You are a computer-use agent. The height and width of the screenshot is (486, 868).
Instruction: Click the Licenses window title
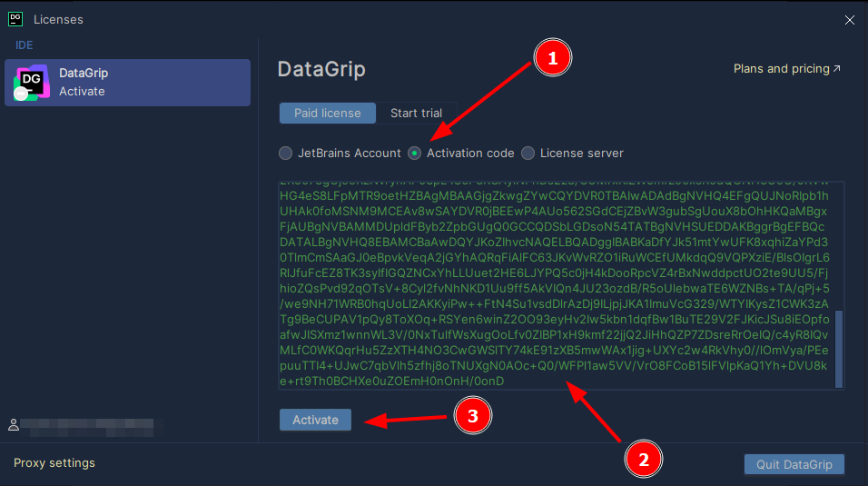click(x=58, y=19)
